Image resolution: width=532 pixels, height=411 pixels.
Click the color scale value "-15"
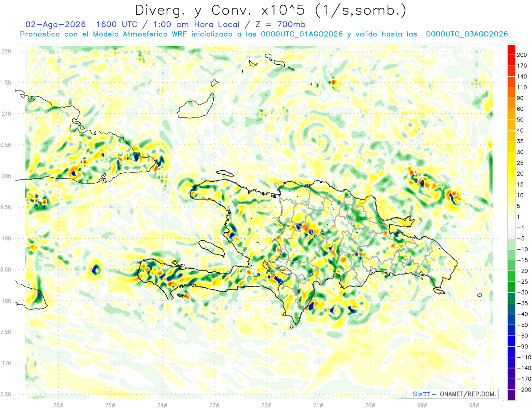point(522,260)
